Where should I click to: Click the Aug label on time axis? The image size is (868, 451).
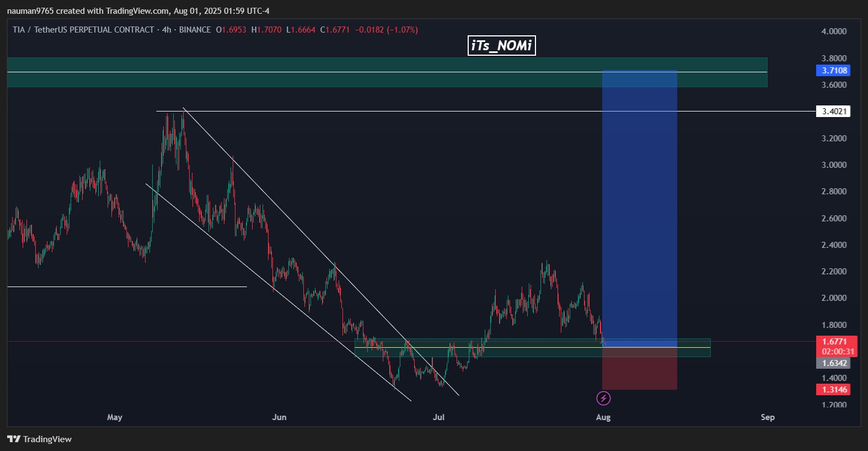point(603,417)
